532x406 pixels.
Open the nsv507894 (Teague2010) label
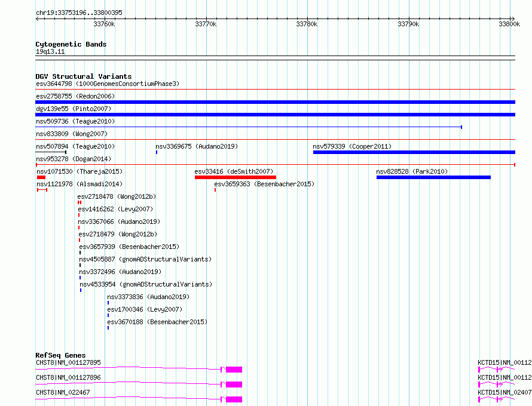pos(75,146)
